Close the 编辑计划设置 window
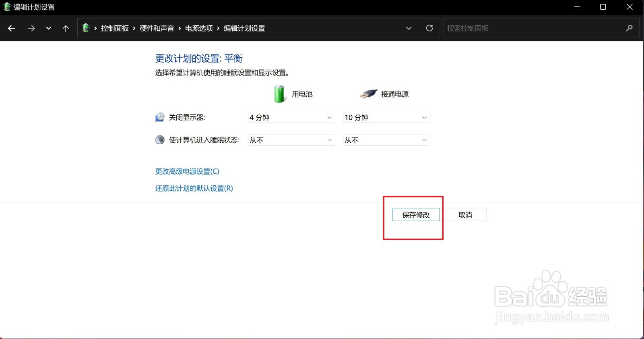This screenshot has width=644, height=339. [630, 7]
